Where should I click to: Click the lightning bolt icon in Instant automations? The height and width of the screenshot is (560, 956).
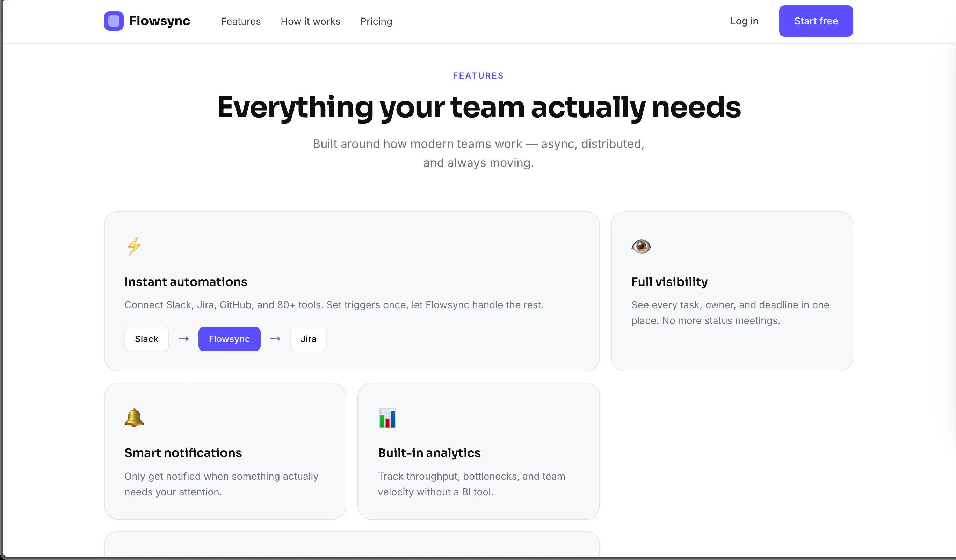[x=134, y=246]
